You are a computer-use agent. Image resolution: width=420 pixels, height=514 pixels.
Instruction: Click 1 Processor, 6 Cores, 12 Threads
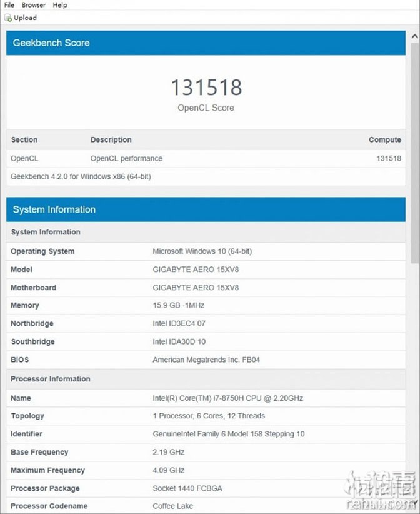pos(209,416)
